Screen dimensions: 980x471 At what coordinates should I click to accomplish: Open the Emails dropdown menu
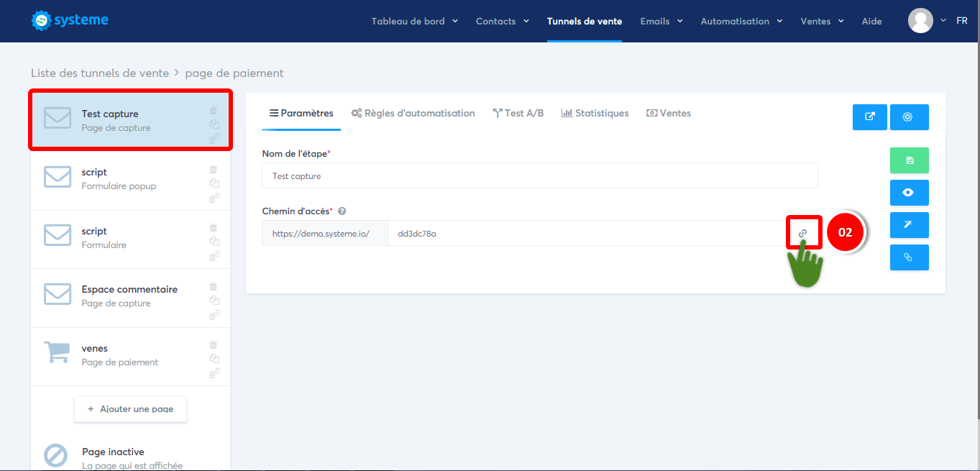pos(661,21)
